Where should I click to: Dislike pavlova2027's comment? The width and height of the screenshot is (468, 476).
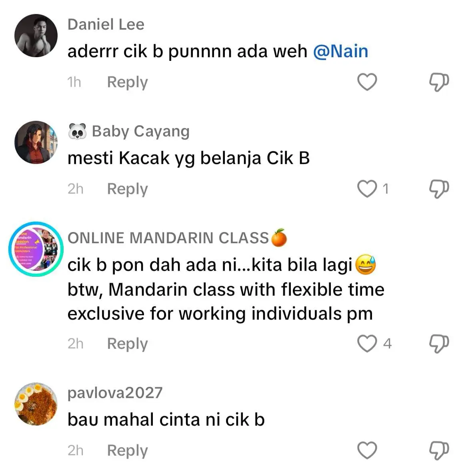point(439,451)
